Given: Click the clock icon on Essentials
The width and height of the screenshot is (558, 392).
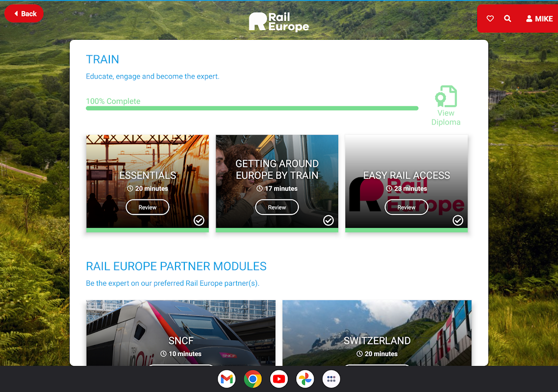Looking at the screenshot, I should (x=130, y=189).
